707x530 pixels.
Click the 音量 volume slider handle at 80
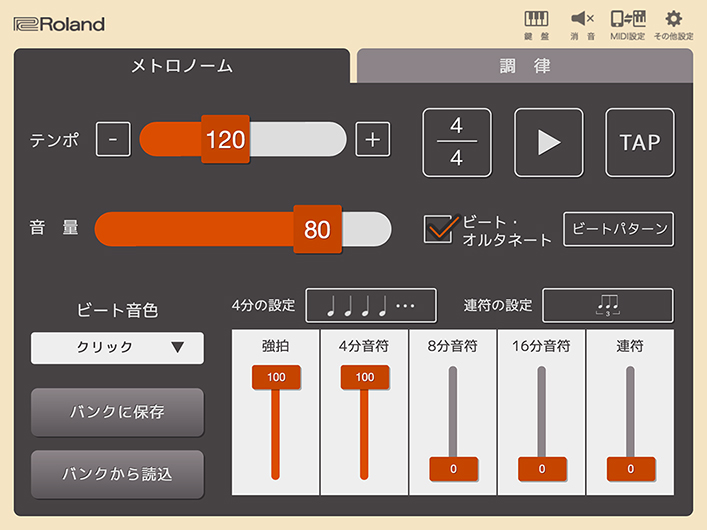(317, 229)
